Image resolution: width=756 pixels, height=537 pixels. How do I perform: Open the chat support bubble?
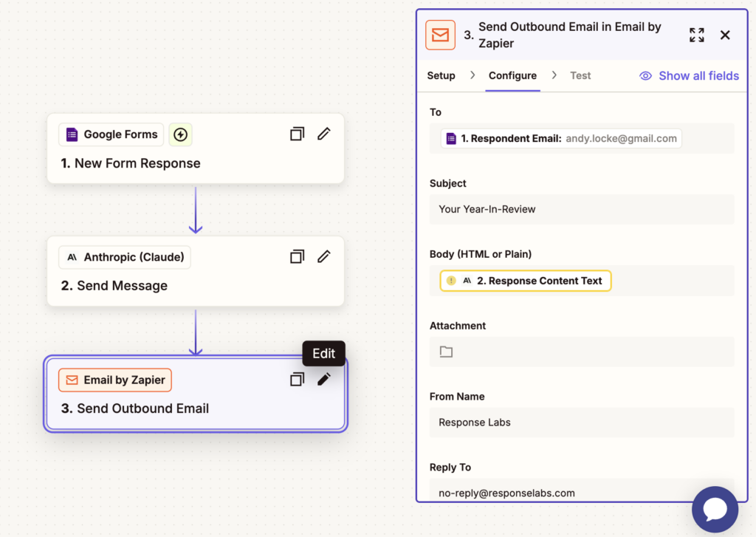click(715, 510)
